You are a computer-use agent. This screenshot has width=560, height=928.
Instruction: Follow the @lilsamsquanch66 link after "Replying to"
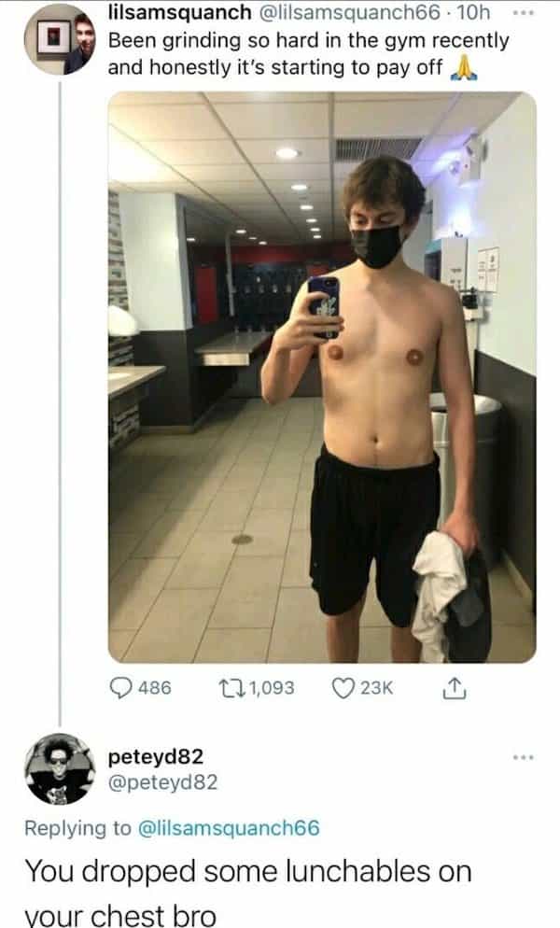tap(230, 826)
